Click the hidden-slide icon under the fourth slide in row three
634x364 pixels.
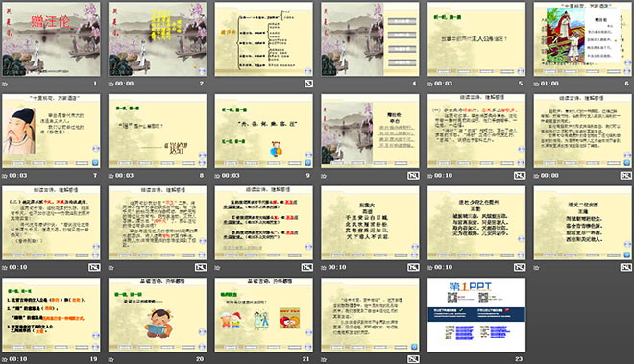click(413, 267)
